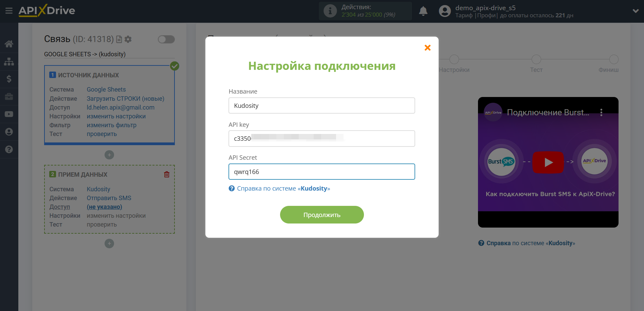Open the profile sidebar icon

point(9,132)
